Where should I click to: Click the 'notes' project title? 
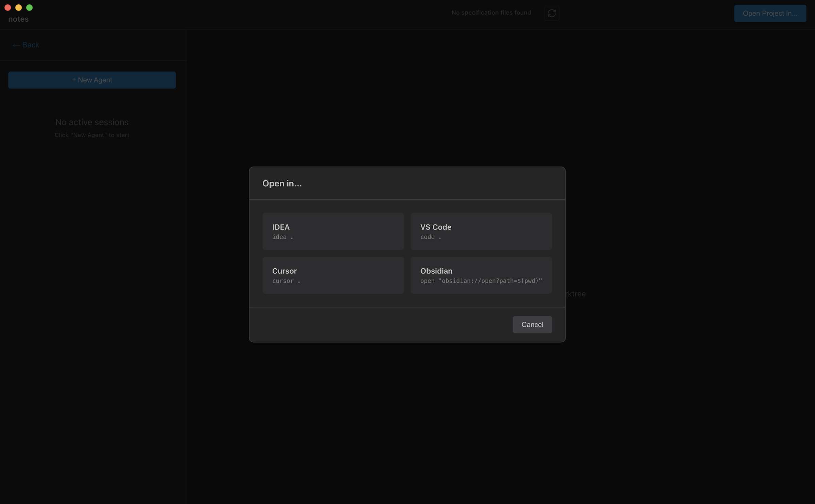pos(18,19)
